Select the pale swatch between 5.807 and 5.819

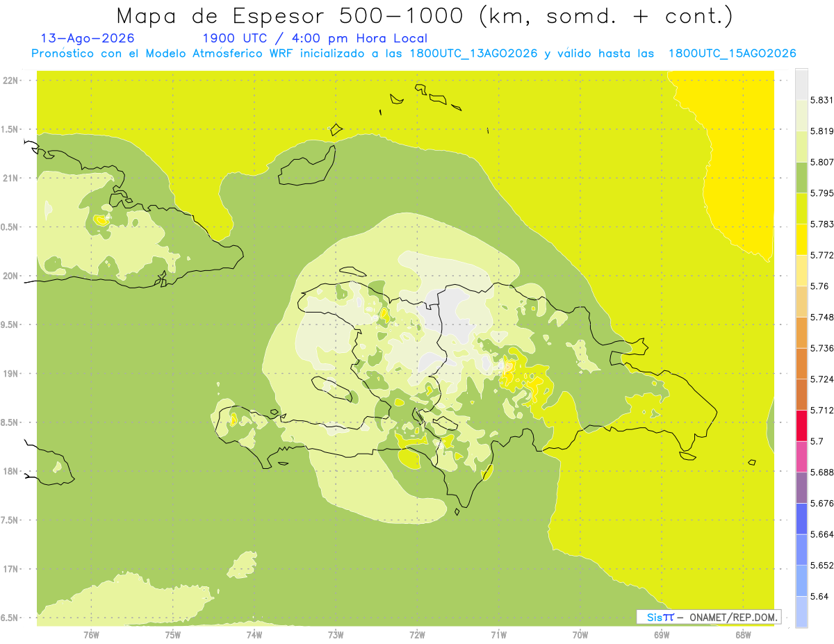click(x=801, y=147)
